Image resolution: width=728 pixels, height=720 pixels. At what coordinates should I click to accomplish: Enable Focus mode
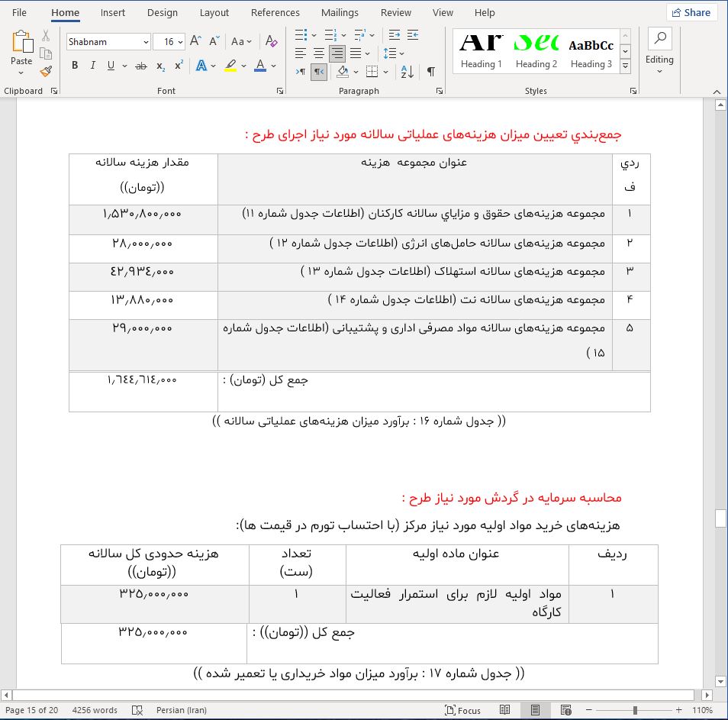463,710
